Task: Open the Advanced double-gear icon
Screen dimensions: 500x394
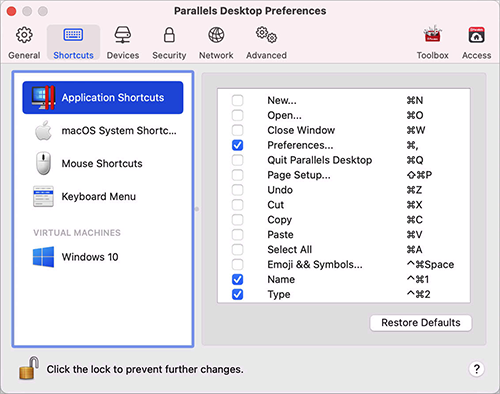Action: [x=266, y=35]
